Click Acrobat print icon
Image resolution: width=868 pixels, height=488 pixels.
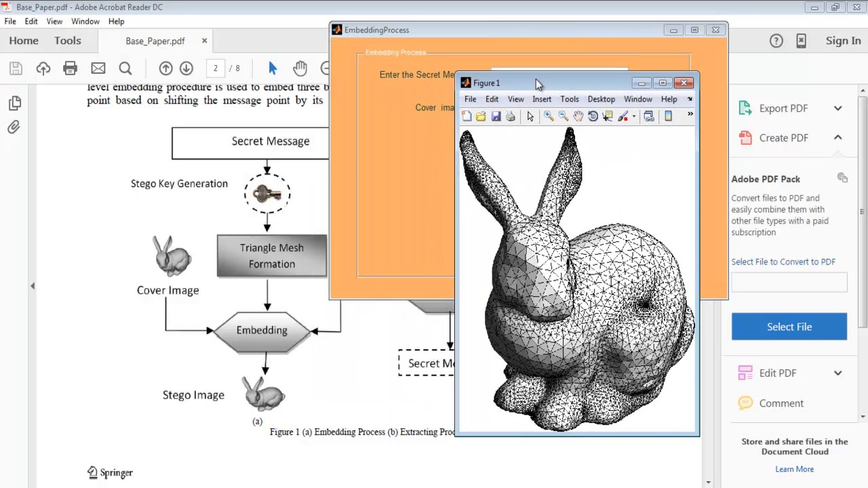(70, 68)
